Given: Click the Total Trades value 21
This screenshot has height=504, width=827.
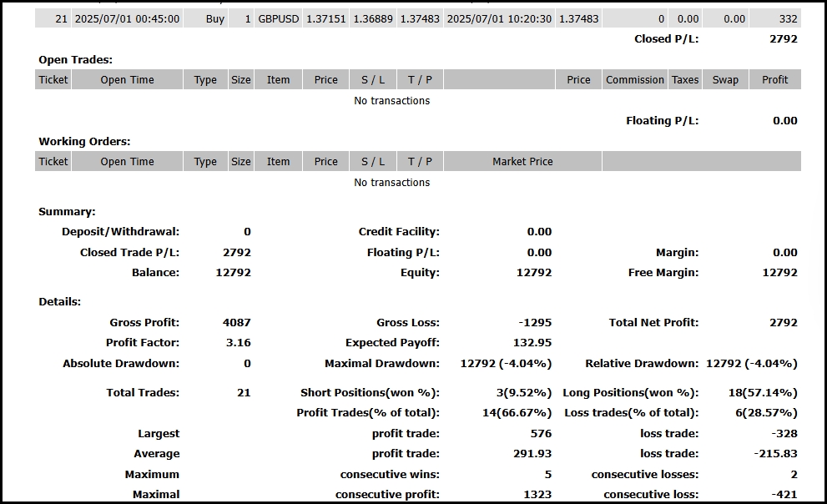Looking at the screenshot, I should click(x=243, y=392).
